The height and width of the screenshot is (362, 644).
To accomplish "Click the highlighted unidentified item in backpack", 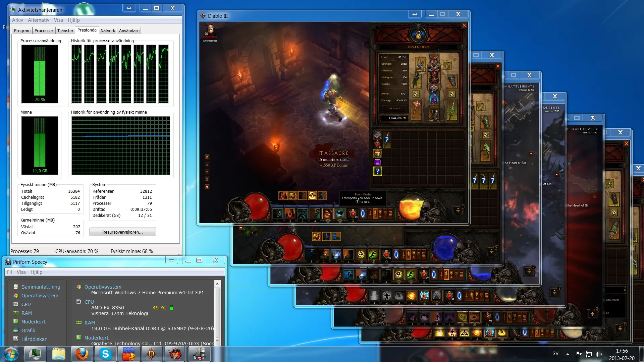I will (x=378, y=171).
